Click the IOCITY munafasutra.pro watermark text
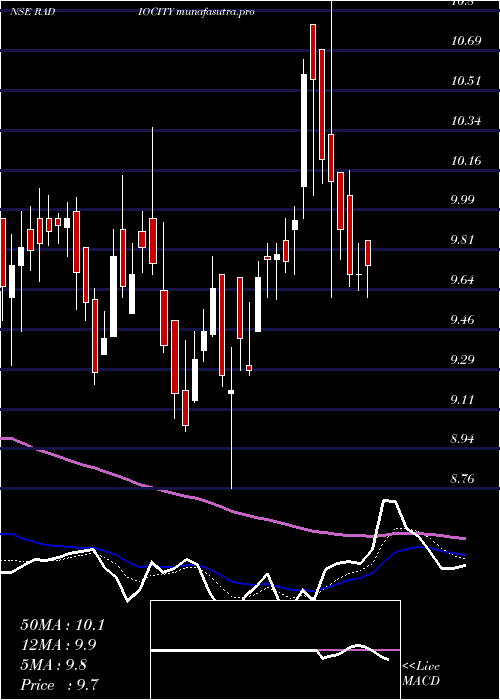The image size is (500, 700). click(x=196, y=12)
